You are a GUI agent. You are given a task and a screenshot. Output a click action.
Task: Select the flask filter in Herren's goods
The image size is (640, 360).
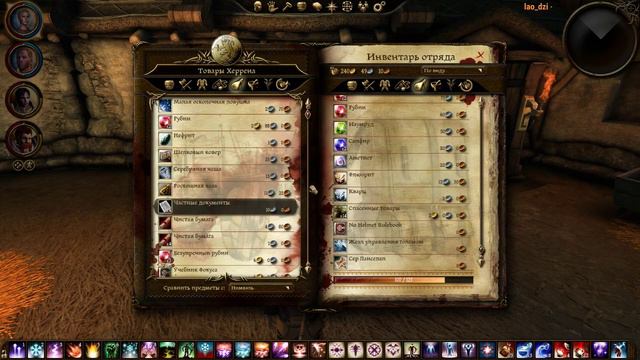236,85
